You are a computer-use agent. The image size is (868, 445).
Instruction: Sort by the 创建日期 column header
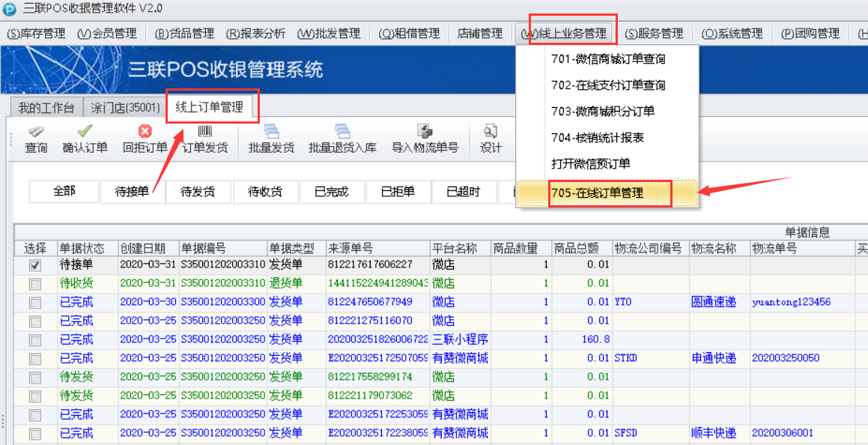coord(148,249)
